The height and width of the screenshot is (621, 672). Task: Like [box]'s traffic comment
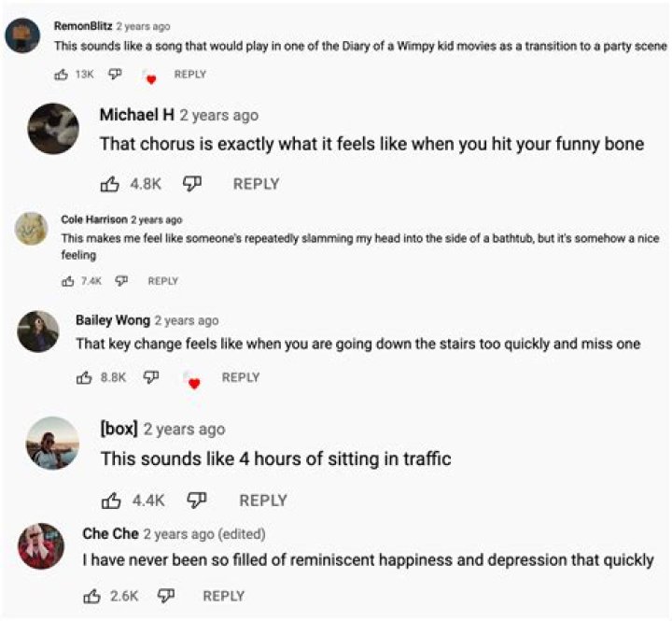(x=111, y=501)
